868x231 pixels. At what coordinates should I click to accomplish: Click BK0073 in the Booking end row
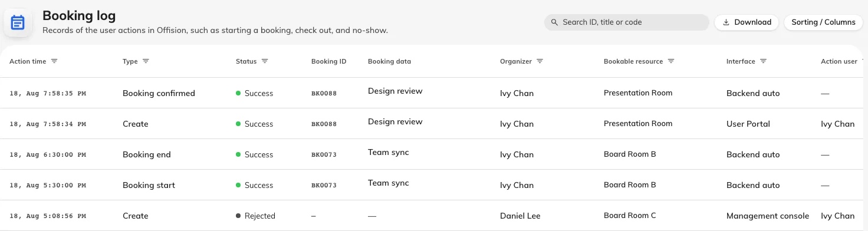(x=324, y=154)
